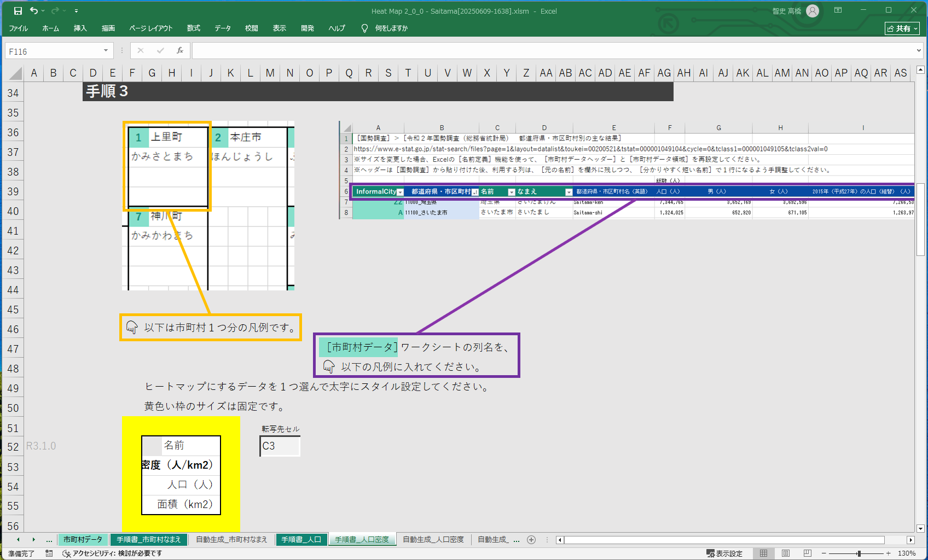Image resolution: width=928 pixels, height=560 pixels.
Task: Click the 上里町 map thumbnail image
Action: (x=208, y=206)
